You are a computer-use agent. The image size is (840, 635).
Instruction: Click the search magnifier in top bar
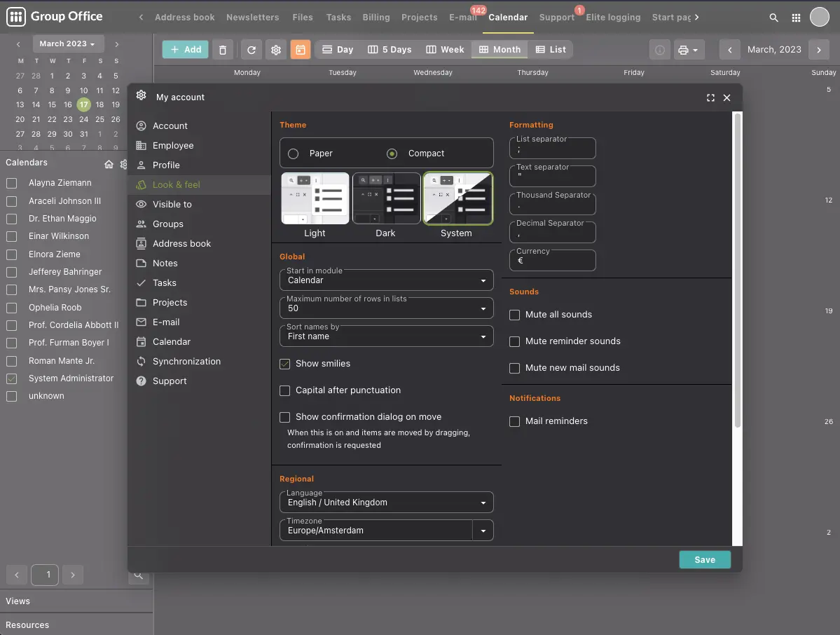(x=773, y=18)
